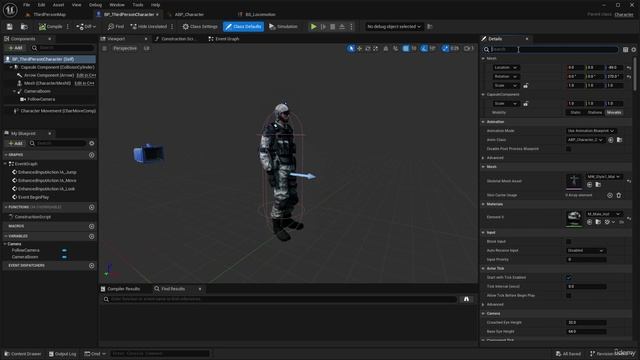Start Simulation mode

tap(283, 27)
